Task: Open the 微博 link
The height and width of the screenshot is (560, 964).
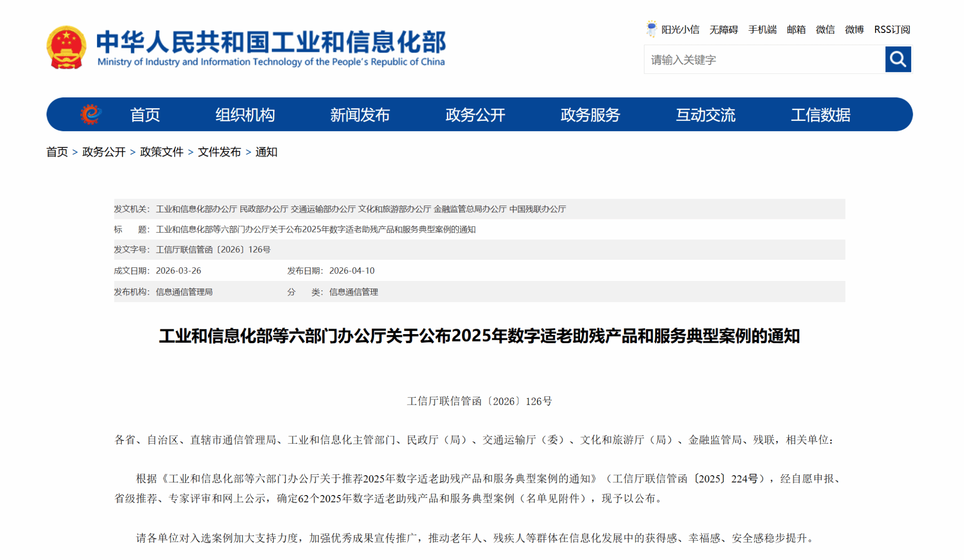Action: 854,30
